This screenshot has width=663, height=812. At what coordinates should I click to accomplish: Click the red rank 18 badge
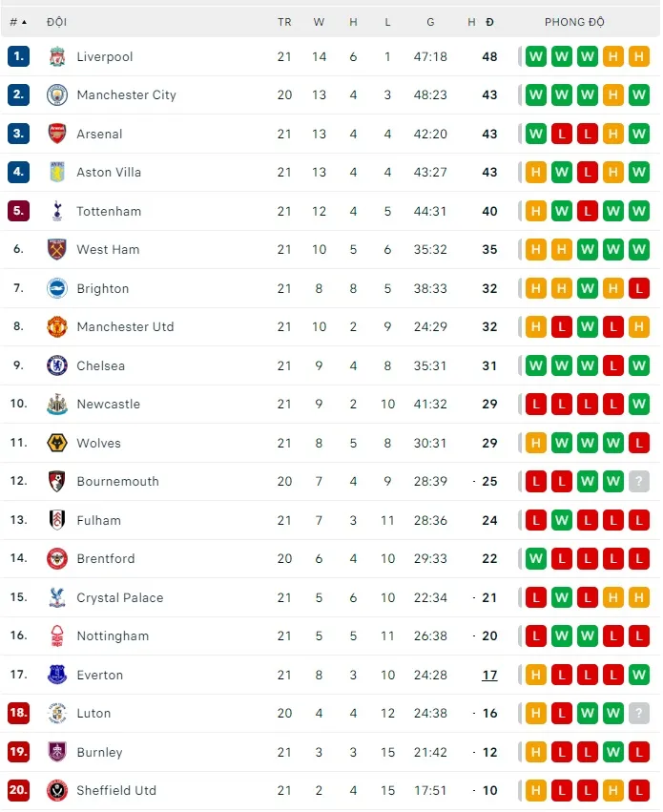click(19, 714)
